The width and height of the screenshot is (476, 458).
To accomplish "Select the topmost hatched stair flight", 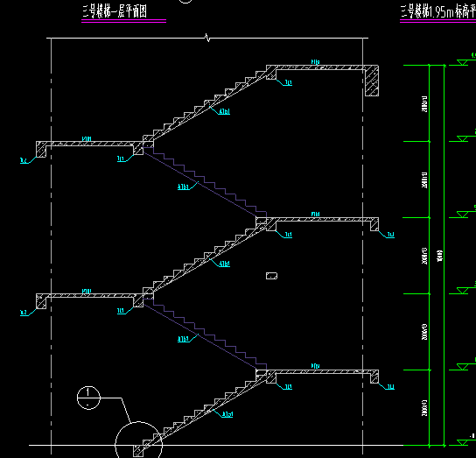I will click(x=209, y=103).
